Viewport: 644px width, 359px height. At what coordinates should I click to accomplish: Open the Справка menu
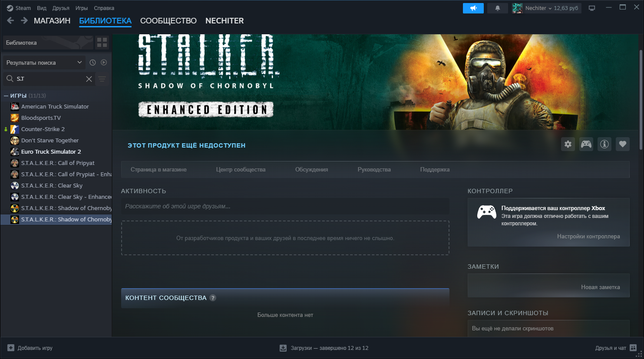104,8
